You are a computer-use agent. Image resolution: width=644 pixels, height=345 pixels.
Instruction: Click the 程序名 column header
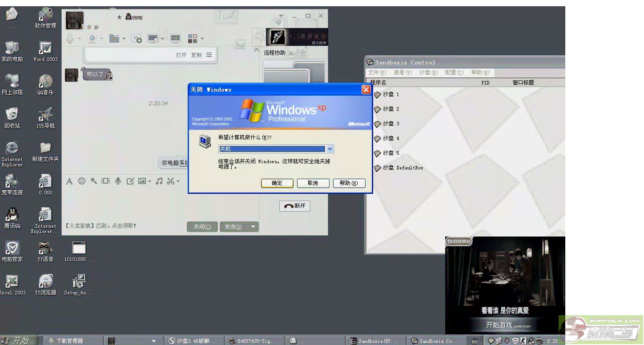423,83
